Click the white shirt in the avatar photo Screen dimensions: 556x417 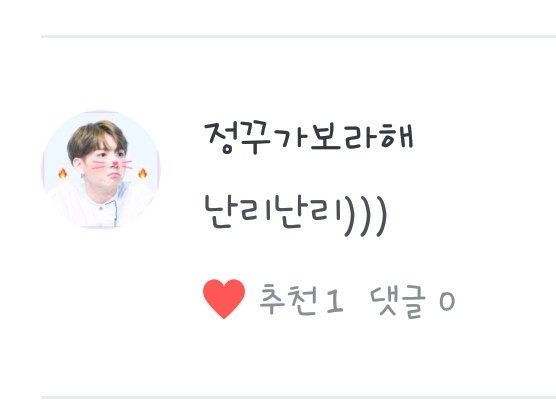point(101,207)
